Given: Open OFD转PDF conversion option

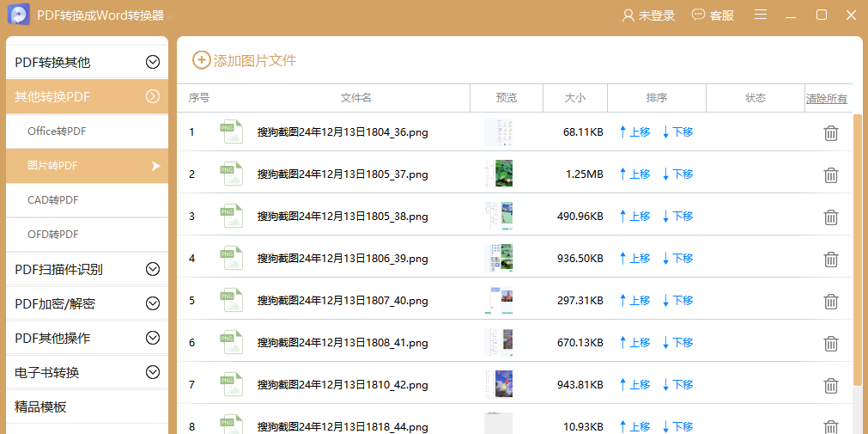Looking at the screenshot, I should (x=53, y=235).
